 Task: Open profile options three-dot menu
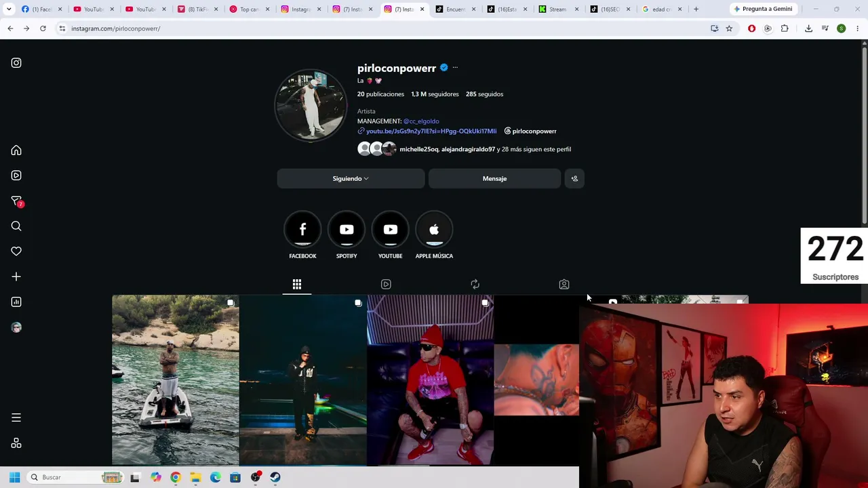455,68
